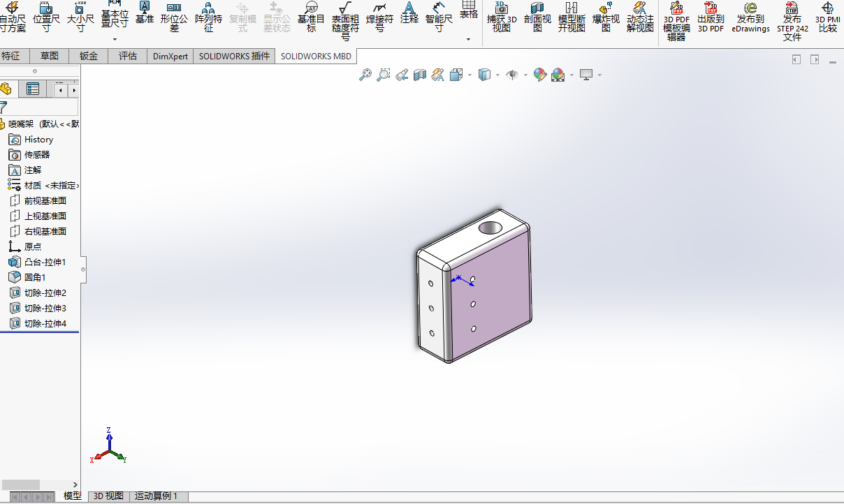The width and height of the screenshot is (844, 504).
Task: Switch to the DimXpert tab
Action: pos(170,56)
